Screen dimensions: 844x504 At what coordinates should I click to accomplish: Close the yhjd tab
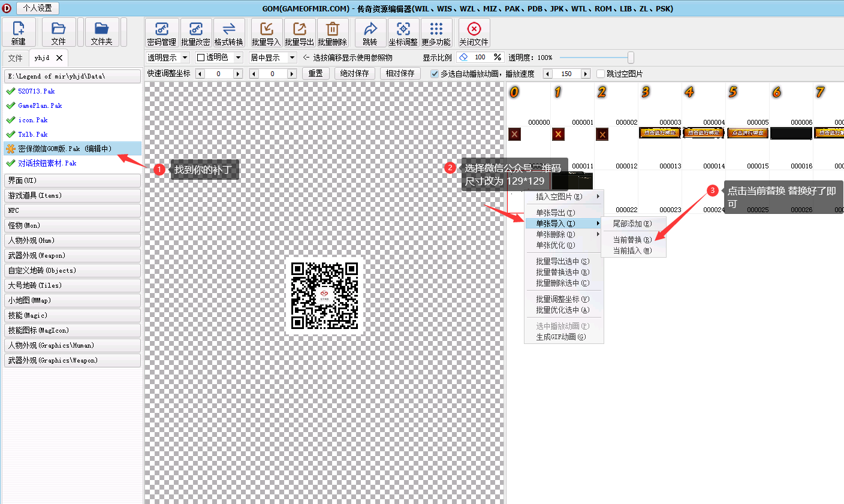coord(59,58)
